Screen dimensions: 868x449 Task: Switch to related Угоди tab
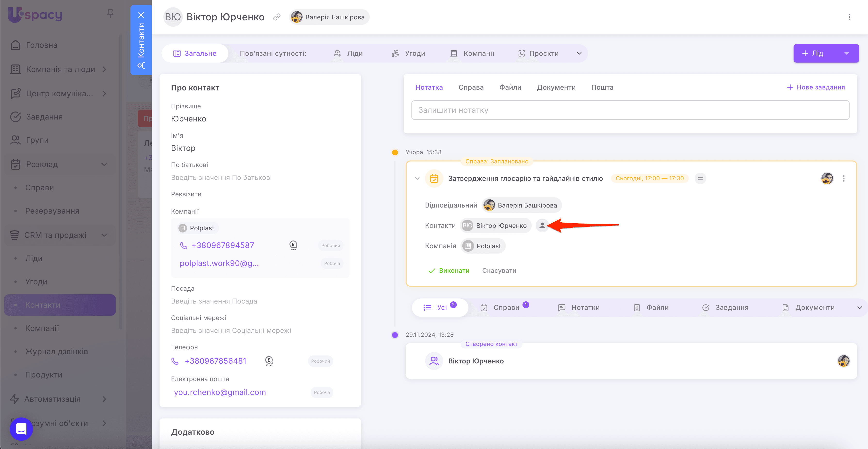pos(408,53)
